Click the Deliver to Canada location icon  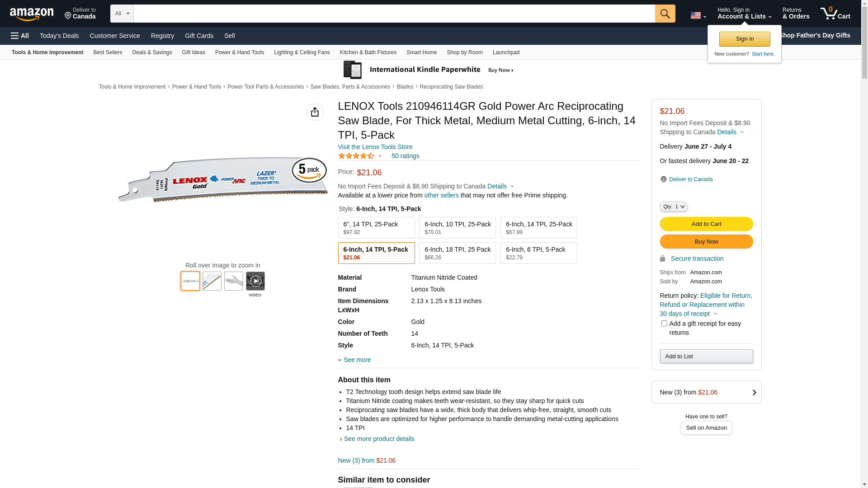[663, 179]
